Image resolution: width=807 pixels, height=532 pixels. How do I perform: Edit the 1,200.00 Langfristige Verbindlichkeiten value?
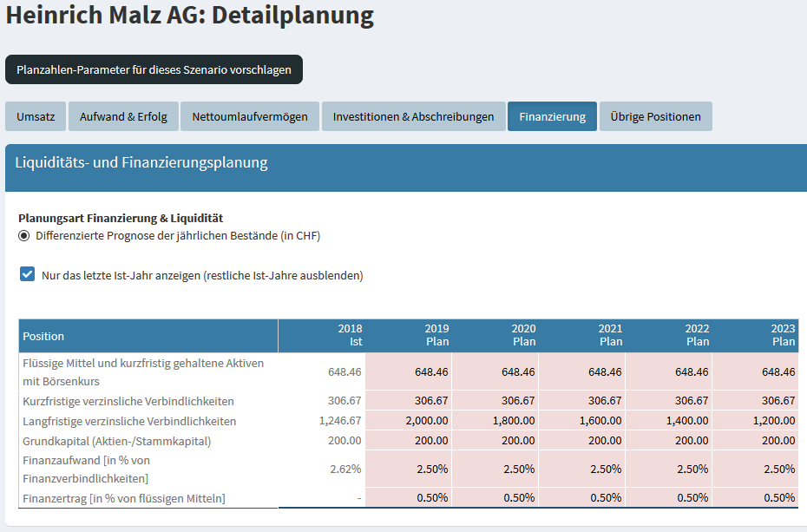756,420
